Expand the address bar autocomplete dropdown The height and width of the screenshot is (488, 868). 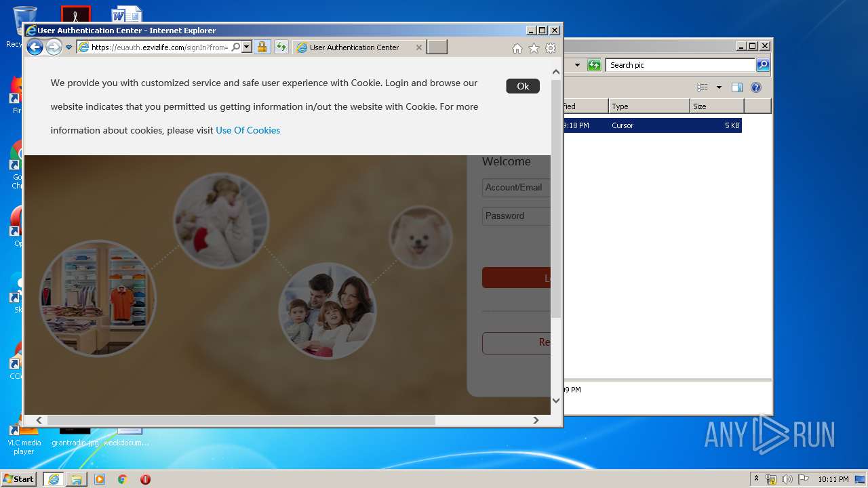coord(247,47)
